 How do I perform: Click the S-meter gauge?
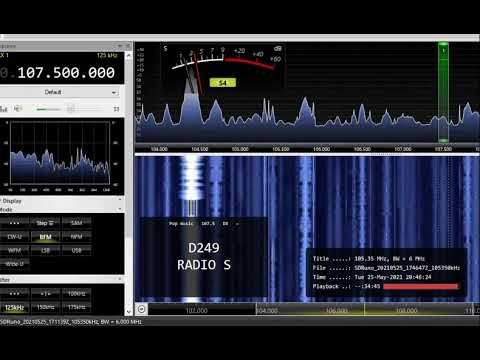pyautogui.click(x=223, y=67)
